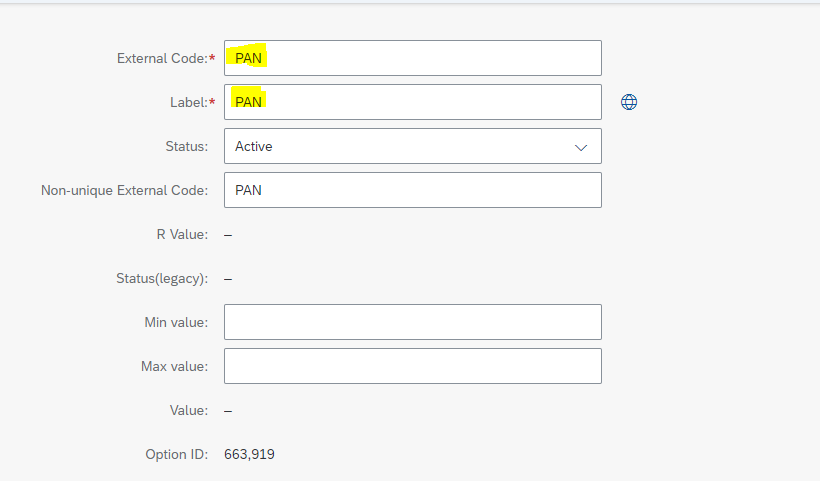Open the Label translations globe icon
Screen dimensions: 820x481
coord(629,102)
